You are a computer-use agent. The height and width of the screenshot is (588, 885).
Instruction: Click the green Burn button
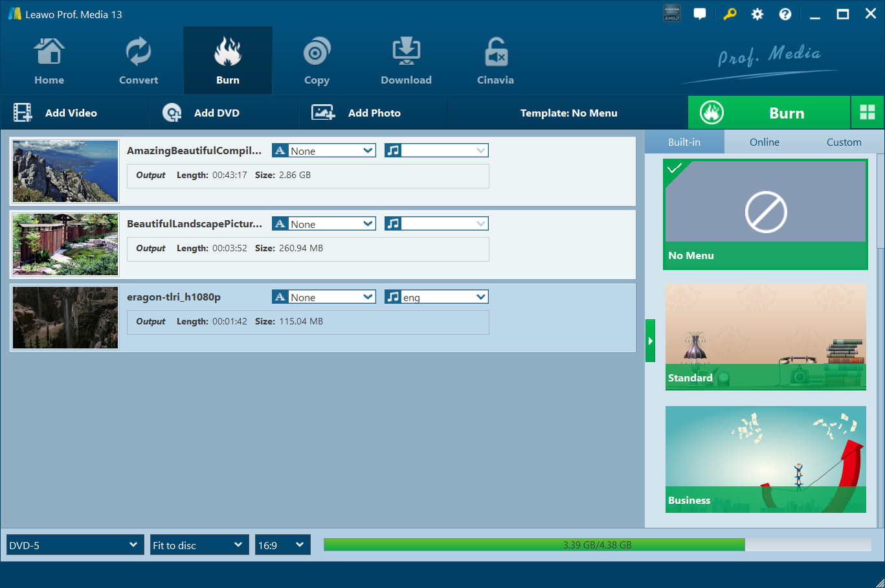[x=768, y=113]
